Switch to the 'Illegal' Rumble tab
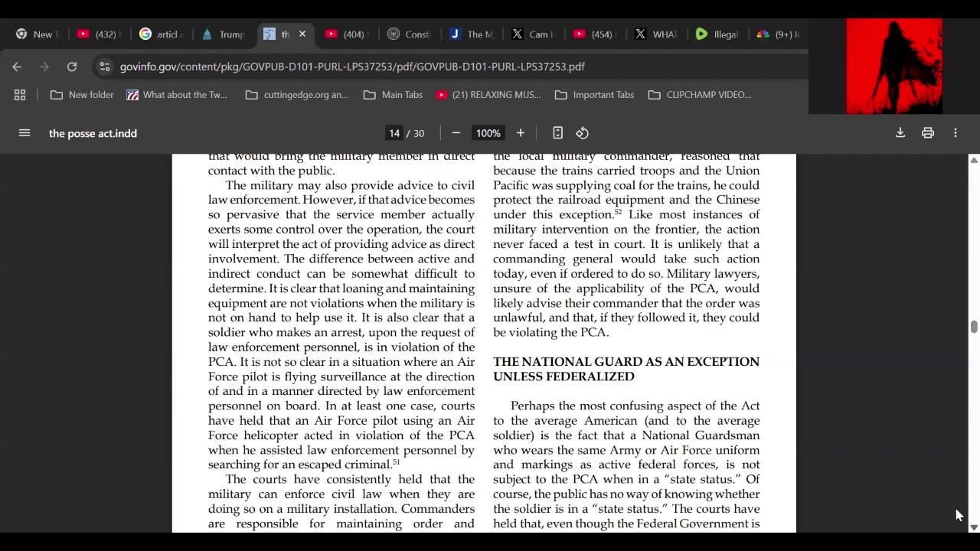 [x=717, y=34]
